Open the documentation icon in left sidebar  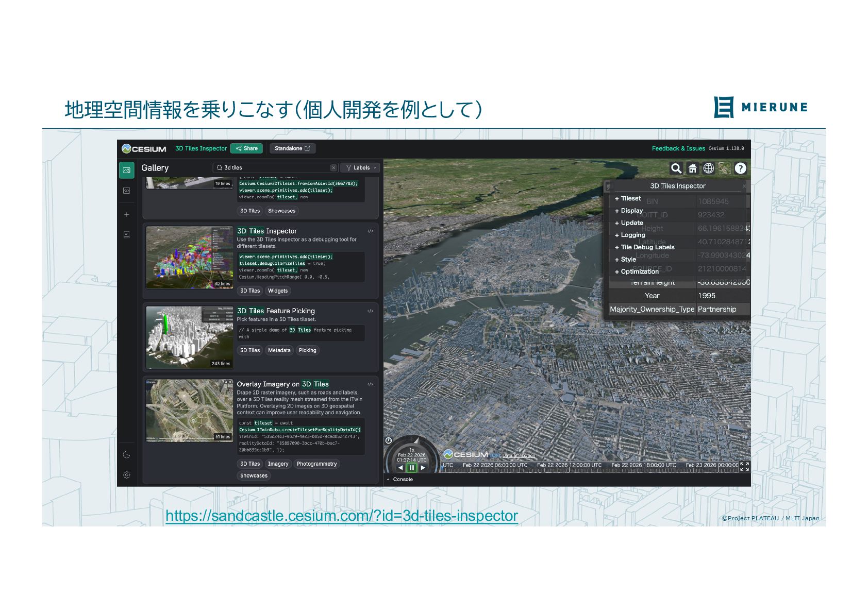[127, 234]
